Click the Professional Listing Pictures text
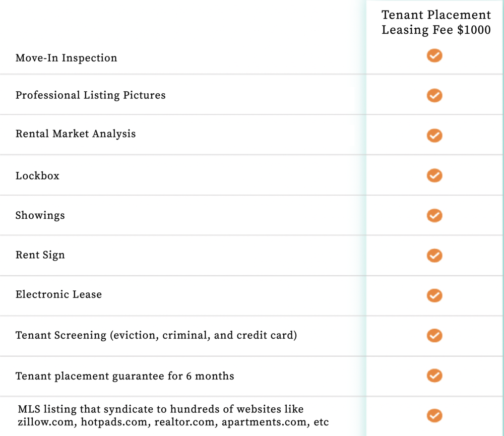504x436 pixels. (x=91, y=95)
